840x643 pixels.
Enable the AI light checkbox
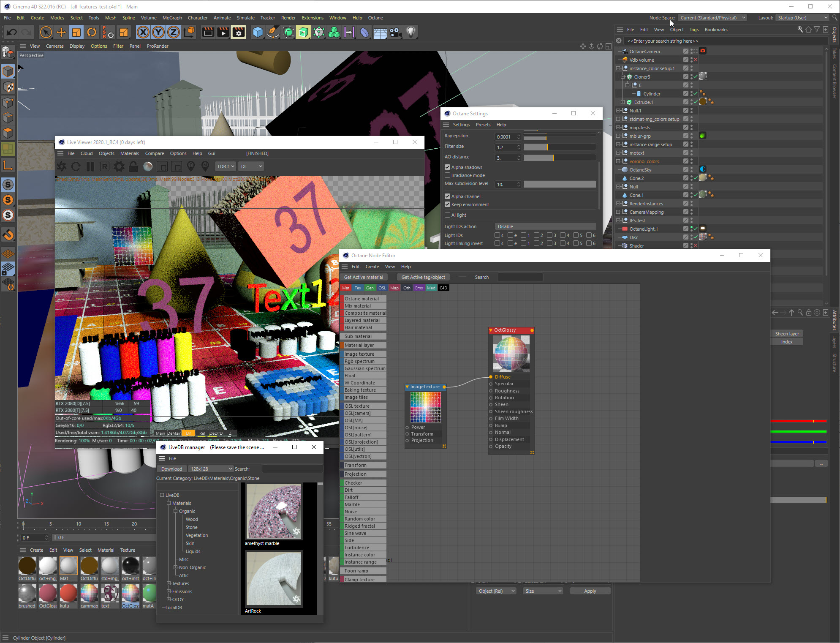coord(447,215)
